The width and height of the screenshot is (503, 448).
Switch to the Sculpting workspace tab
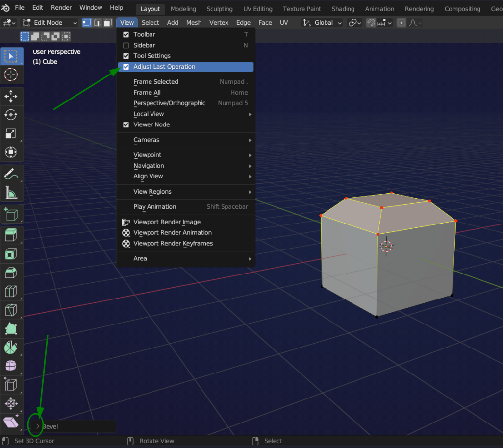point(219,9)
